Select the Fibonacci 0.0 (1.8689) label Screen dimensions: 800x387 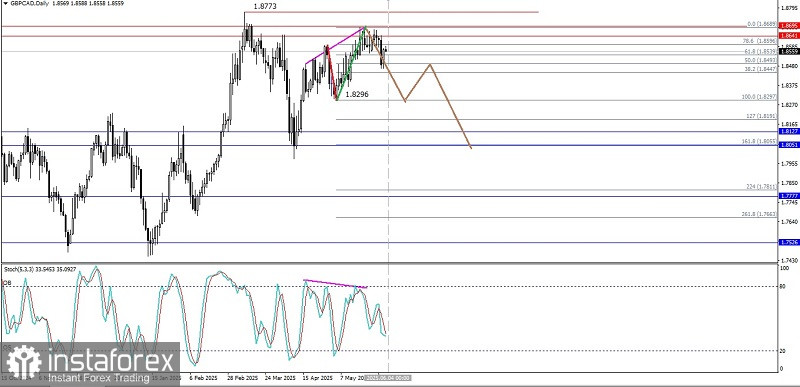coord(761,24)
